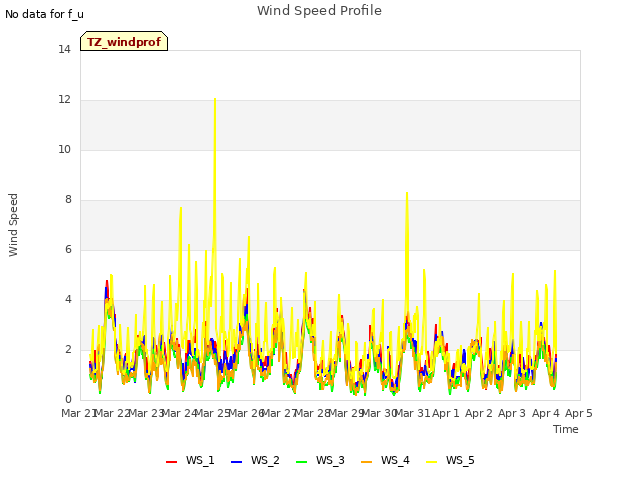Image resolution: width=640 pixels, height=480 pixels.
Task: Click the TZ_windprof annotation label
Action: pos(124,41)
